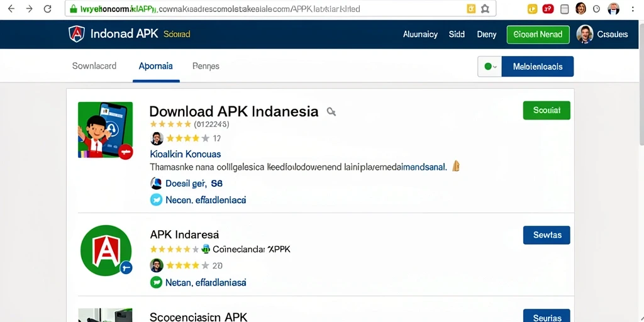644x322 pixels.
Task: Switch to the Sownlacard tab
Action: click(94, 65)
